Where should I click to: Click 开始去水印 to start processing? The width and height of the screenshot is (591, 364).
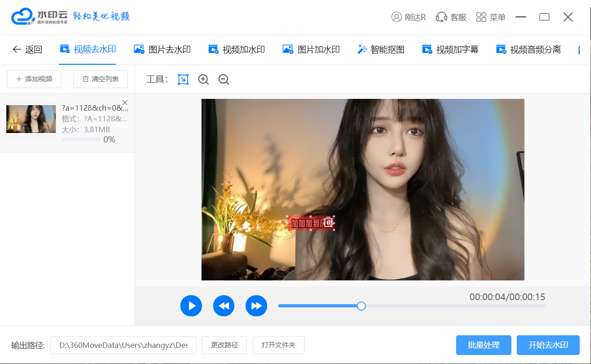[x=548, y=345]
